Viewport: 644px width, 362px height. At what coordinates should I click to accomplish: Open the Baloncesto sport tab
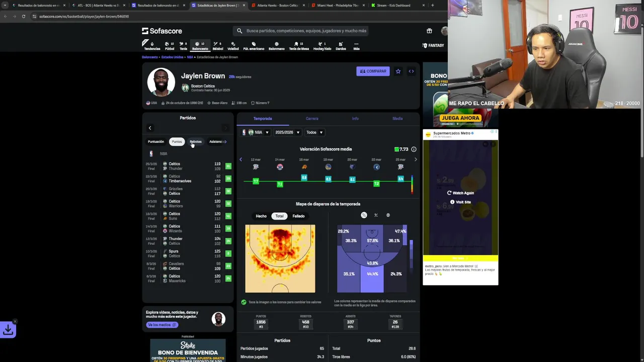200,46
